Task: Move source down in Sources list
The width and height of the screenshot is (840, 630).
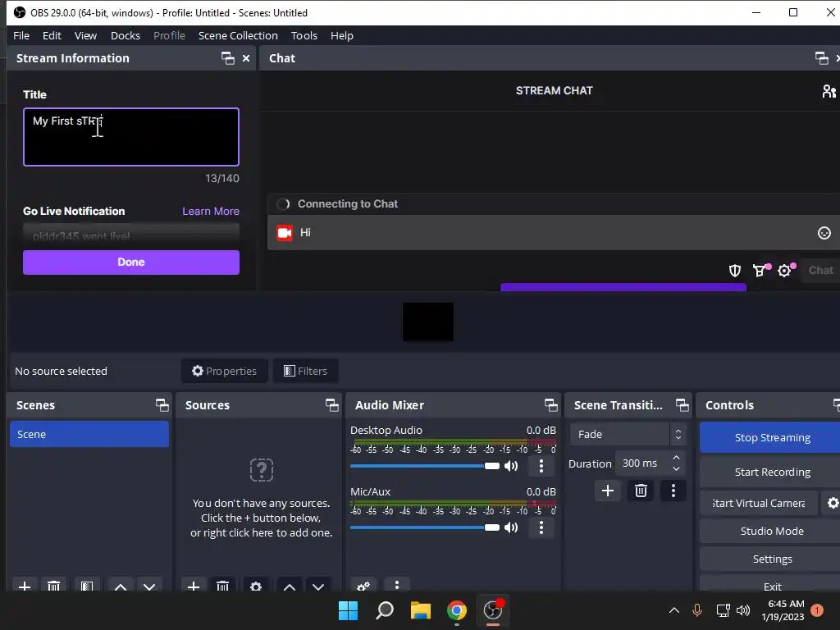Action: 318,586
